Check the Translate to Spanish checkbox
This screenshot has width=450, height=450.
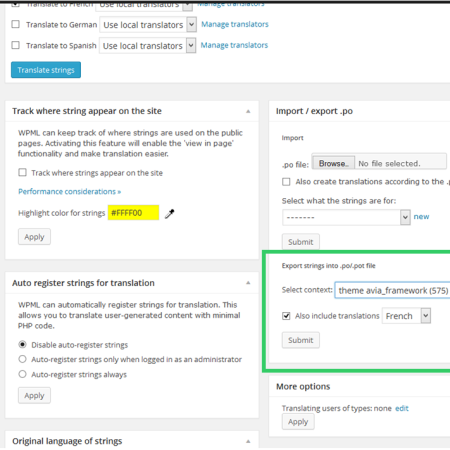15,45
